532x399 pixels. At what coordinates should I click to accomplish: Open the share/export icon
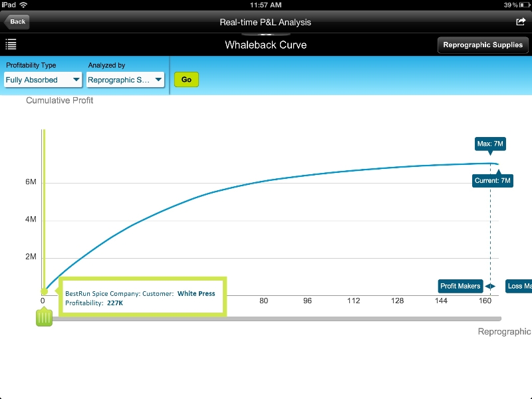[x=521, y=22]
